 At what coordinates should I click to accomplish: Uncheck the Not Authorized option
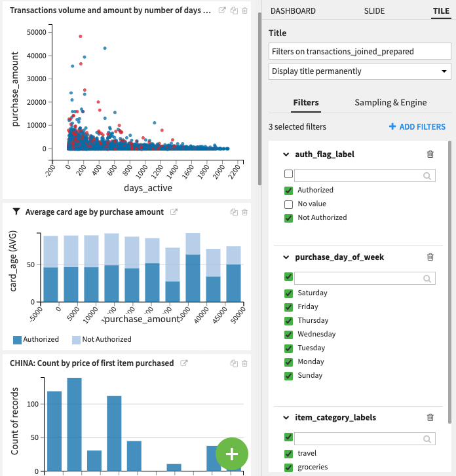(289, 217)
